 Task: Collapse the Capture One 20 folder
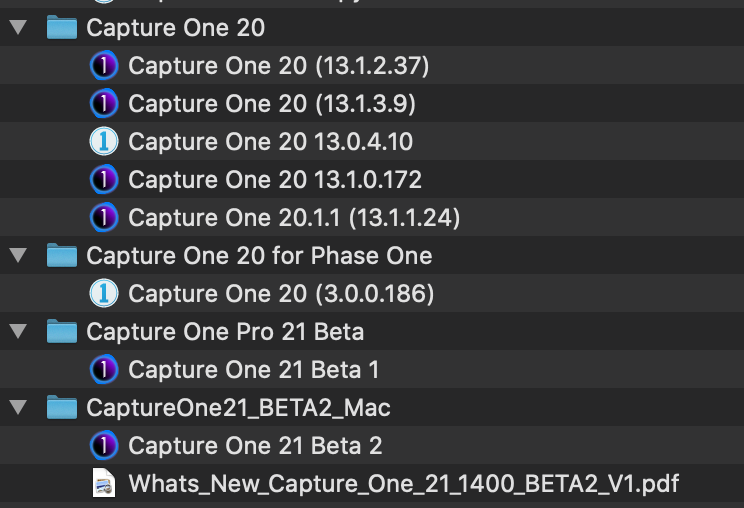pos(19,27)
